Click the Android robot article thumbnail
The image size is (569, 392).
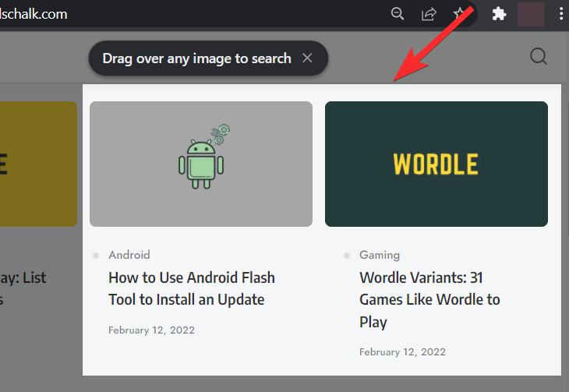201,164
